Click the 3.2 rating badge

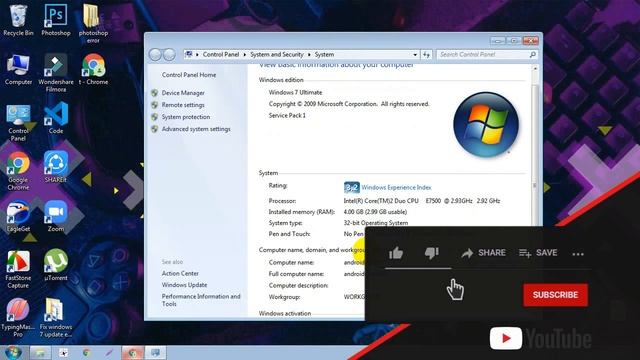click(351, 187)
